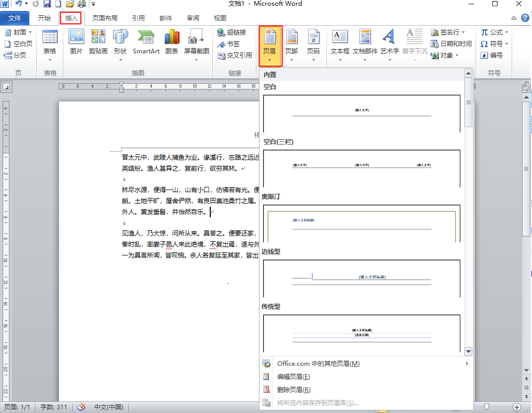Click the Chart (图表) icon

tap(172, 41)
